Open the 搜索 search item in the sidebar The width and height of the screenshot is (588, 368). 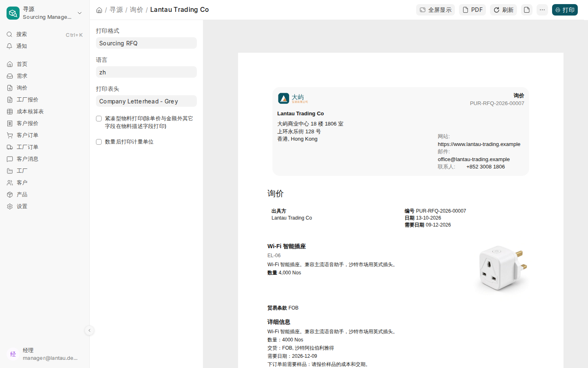[45, 34]
